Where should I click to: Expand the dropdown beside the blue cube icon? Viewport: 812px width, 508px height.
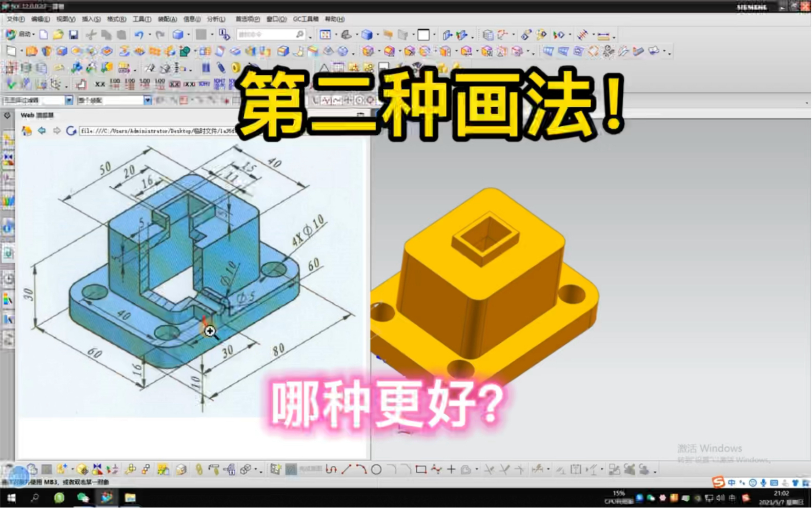[x=188, y=35]
